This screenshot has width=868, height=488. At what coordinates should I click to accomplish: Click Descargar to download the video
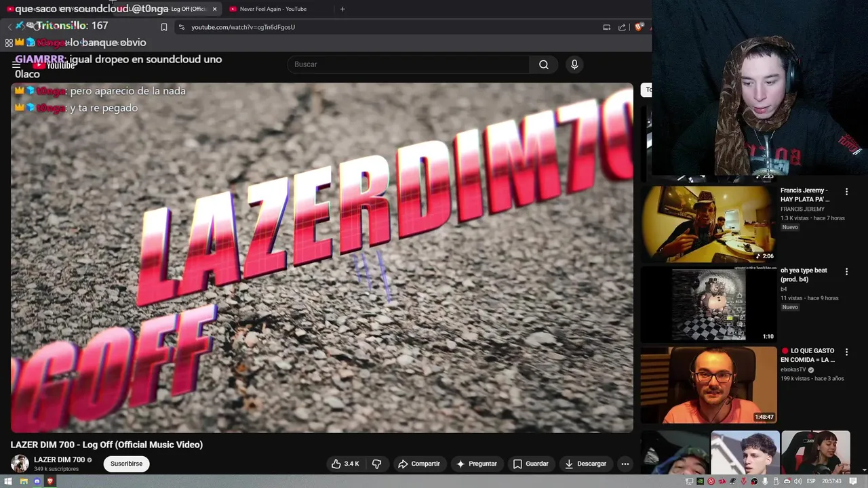coord(586,464)
